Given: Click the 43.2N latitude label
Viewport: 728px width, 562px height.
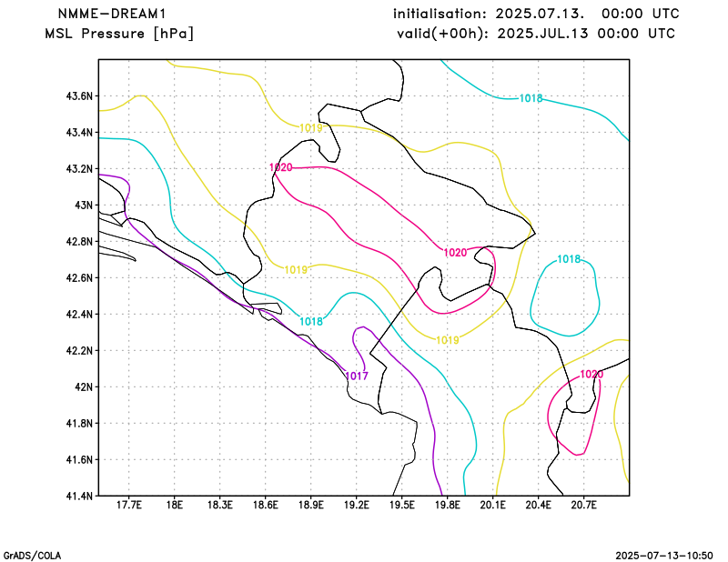Looking at the screenshot, I should (79, 169).
